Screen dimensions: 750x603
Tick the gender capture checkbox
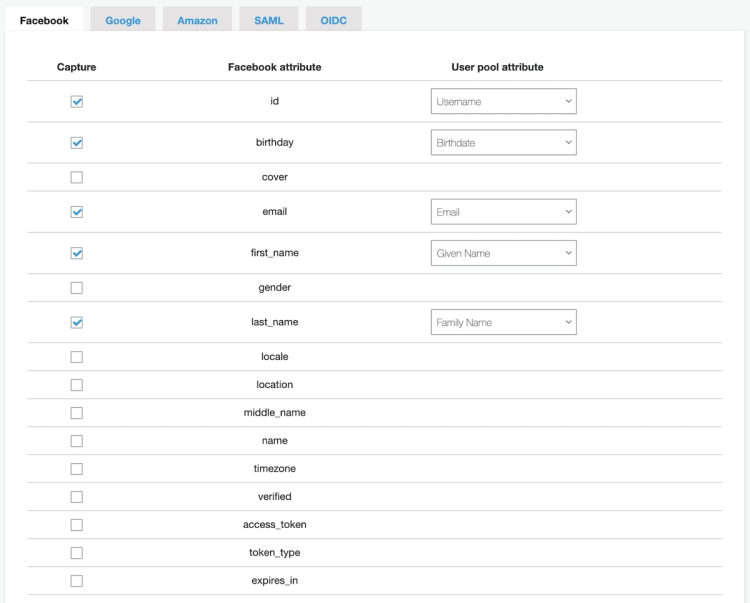77,287
